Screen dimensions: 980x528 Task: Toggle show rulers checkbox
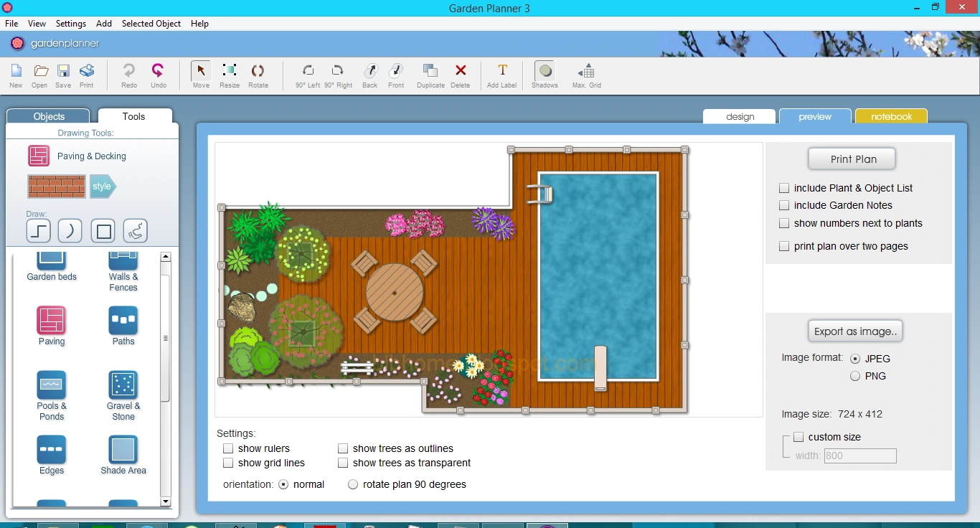point(228,448)
